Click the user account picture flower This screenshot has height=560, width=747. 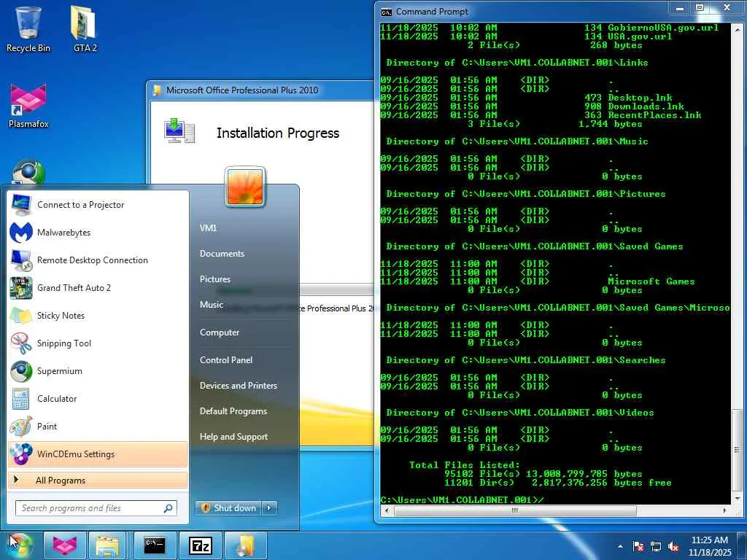245,187
